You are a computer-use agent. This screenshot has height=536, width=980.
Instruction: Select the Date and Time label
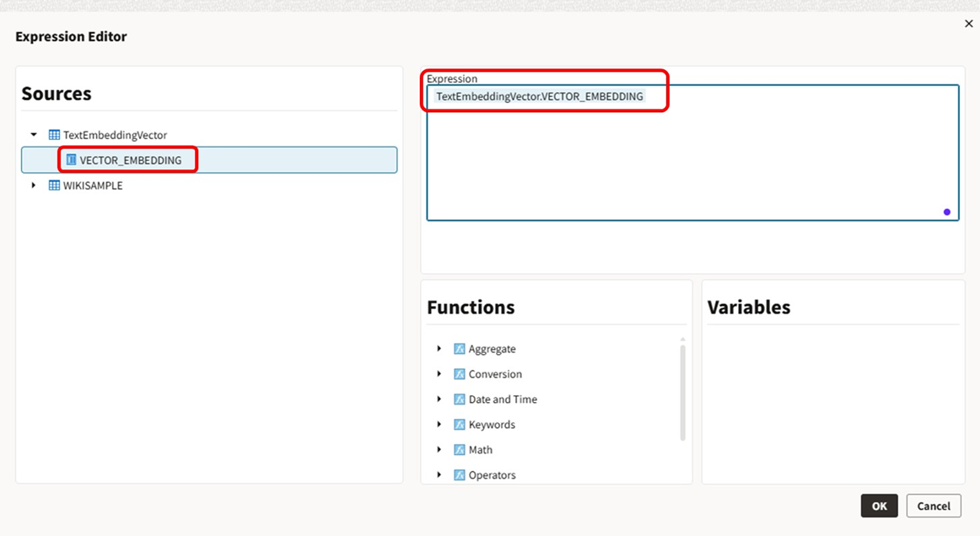tap(503, 399)
